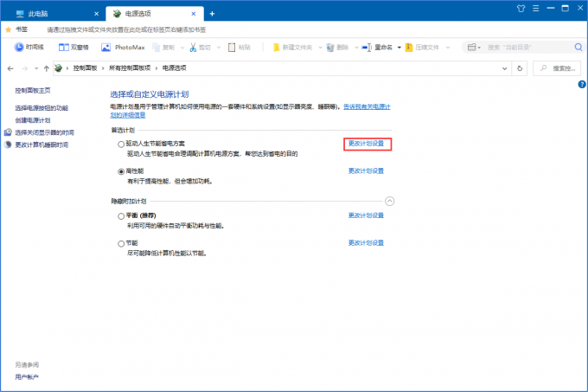Open dropdown arrow next to 复制
Screen dimensions: 588x392
182,48
